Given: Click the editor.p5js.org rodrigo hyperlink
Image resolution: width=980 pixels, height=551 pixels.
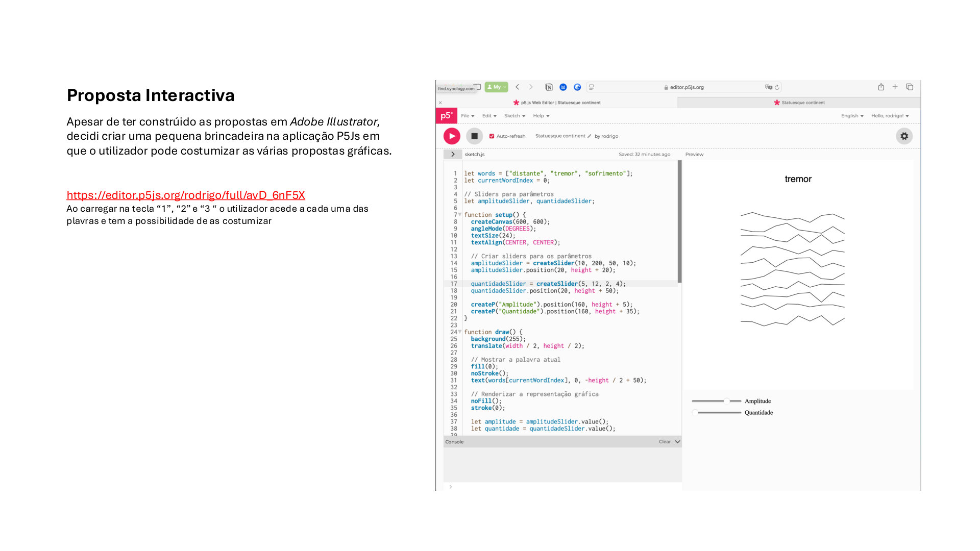Looking at the screenshot, I should coord(186,195).
